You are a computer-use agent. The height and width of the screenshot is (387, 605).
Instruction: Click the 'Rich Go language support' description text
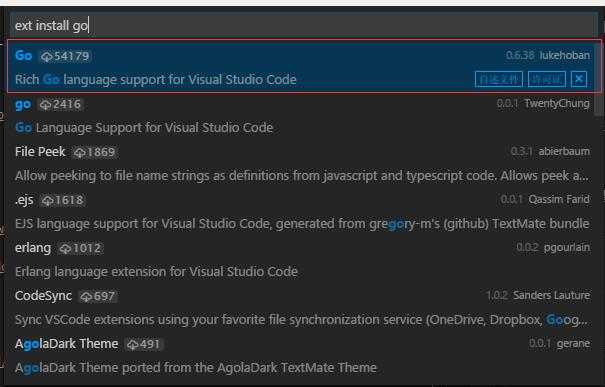(x=155, y=79)
